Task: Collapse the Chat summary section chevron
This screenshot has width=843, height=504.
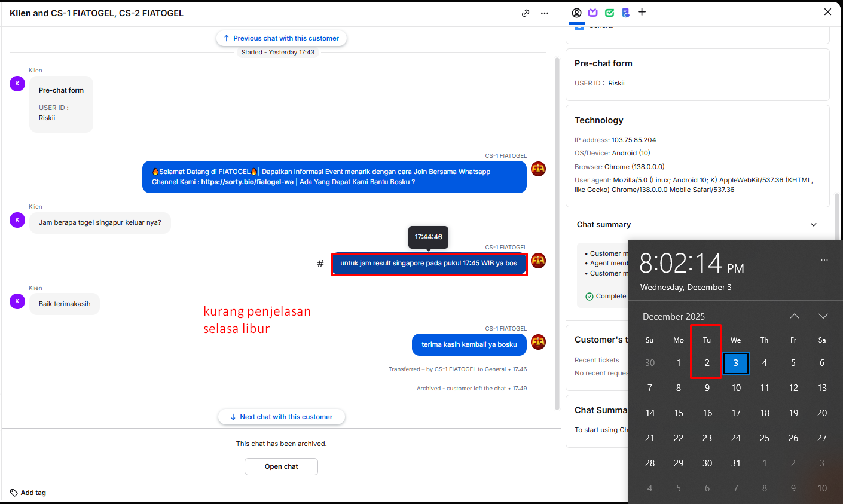Action: point(814,225)
